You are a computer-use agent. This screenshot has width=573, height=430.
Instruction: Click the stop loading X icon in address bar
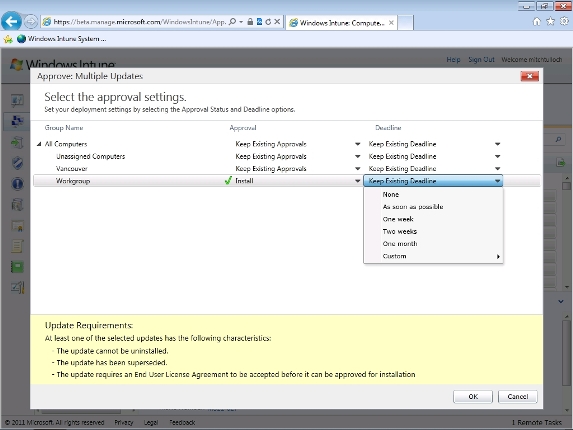coord(277,22)
